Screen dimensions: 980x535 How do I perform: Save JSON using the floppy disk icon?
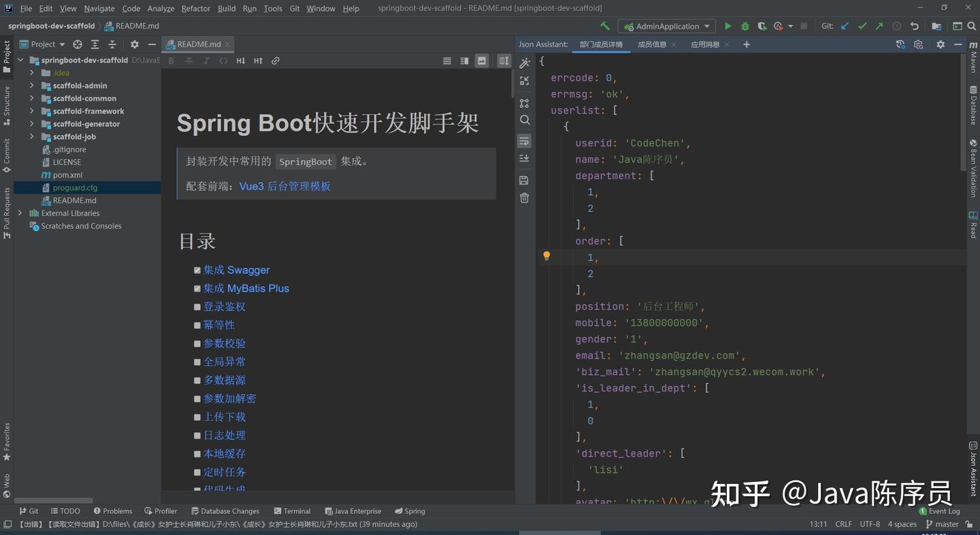click(x=524, y=180)
